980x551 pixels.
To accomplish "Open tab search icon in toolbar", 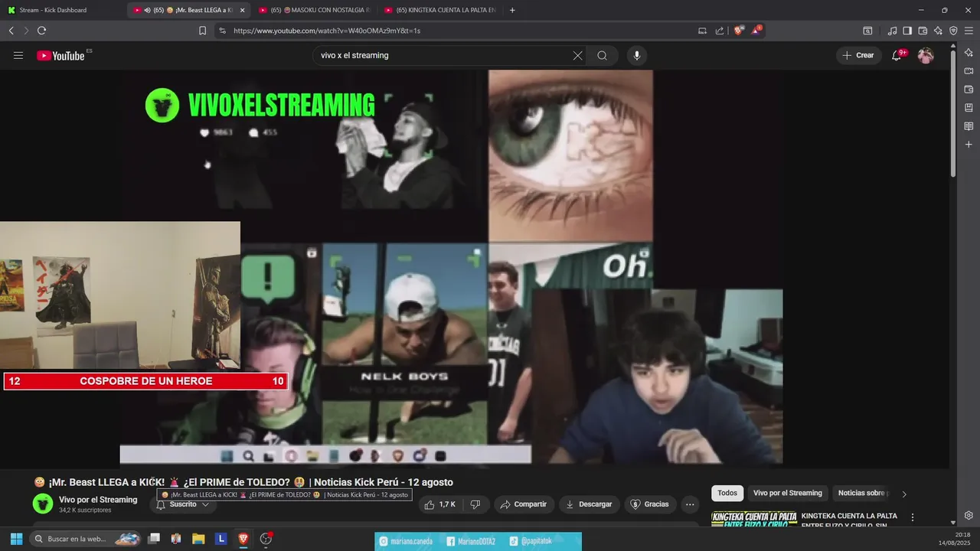I will (867, 31).
